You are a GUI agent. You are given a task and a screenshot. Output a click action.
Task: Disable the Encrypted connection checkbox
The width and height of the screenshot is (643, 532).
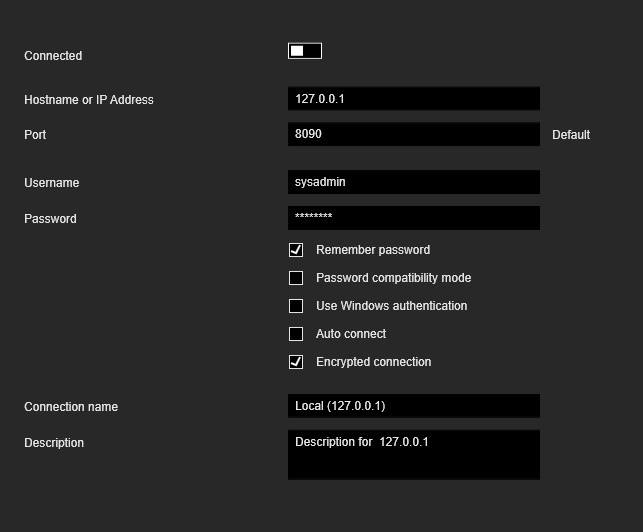(x=296, y=362)
